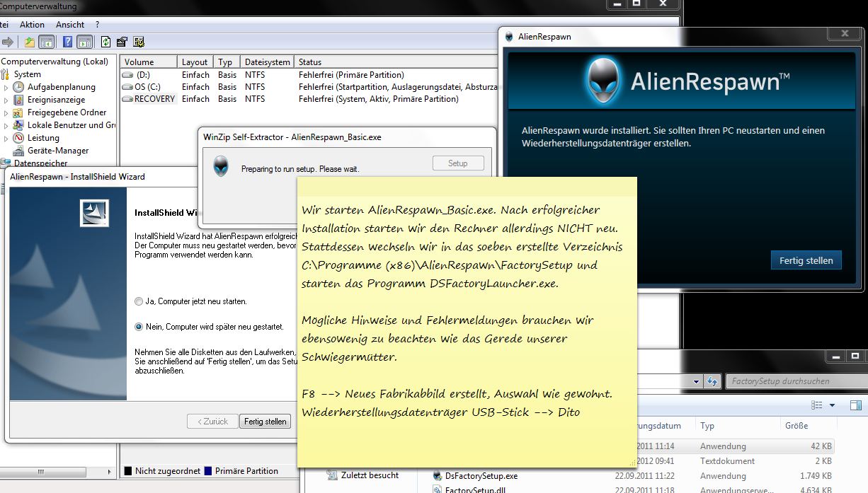Image resolution: width=868 pixels, height=493 pixels.
Task: Click the '1.749 KB' file size cell
Action: pos(816,476)
